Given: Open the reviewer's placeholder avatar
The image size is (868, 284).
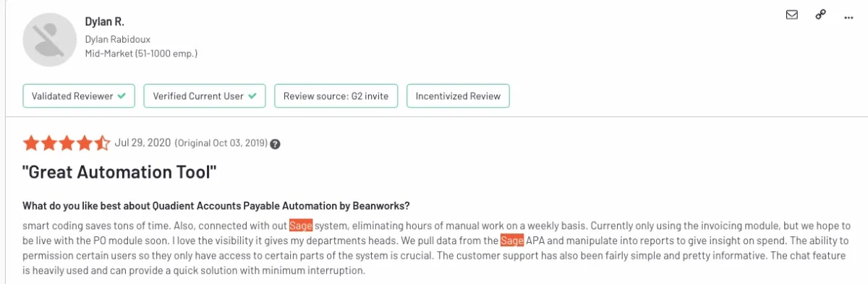Looking at the screenshot, I should 51,39.
